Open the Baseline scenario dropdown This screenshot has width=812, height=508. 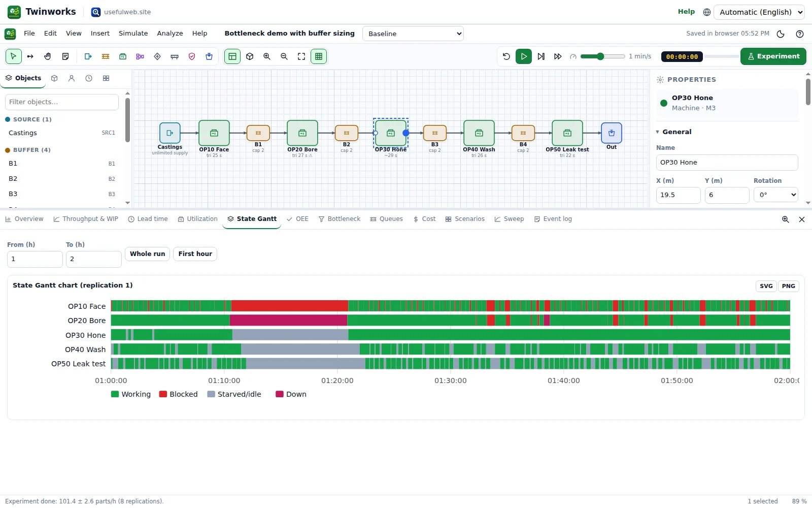[413, 34]
